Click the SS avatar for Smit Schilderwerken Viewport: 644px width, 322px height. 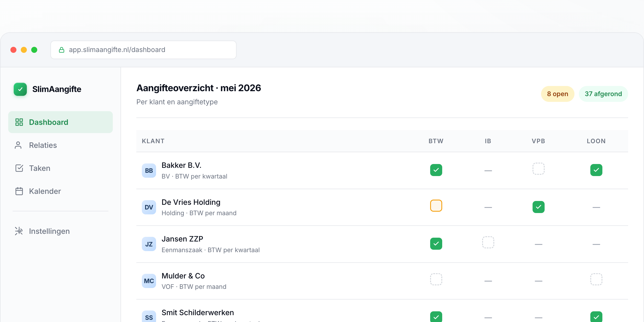pyautogui.click(x=149, y=317)
